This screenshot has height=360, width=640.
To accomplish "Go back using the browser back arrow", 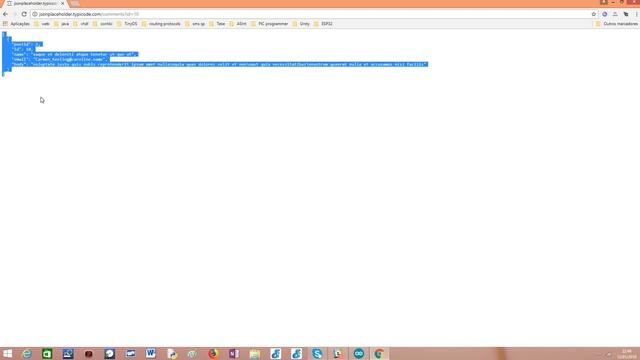I will tap(5, 14).
